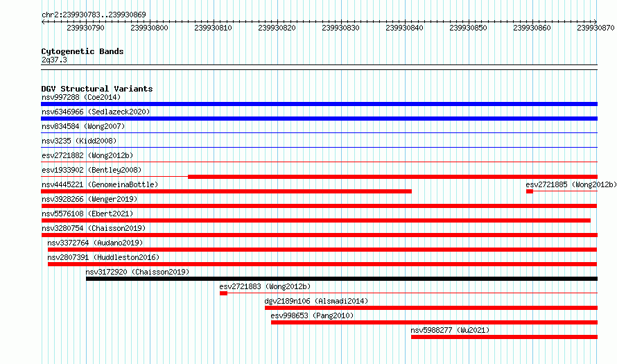
Task: Select the blue bar under nsv6346966 (Sedlazeck2020)
Action: point(319,119)
